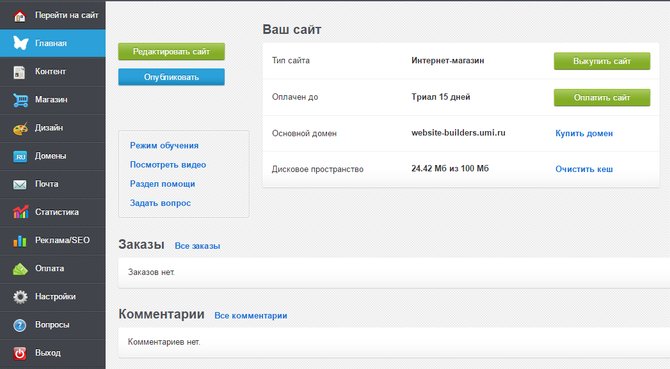This screenshot has width=670, height=369.
Task: Click the bar graph icon for Реклама/SEO
Action: tap(20, 240)
